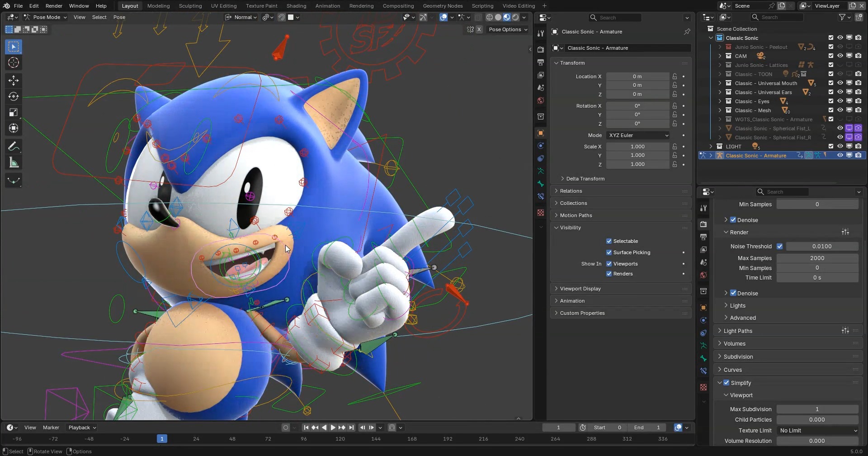Open the Tool properties tab icon
The image size is (868, 456).
[x=541, y=33]
